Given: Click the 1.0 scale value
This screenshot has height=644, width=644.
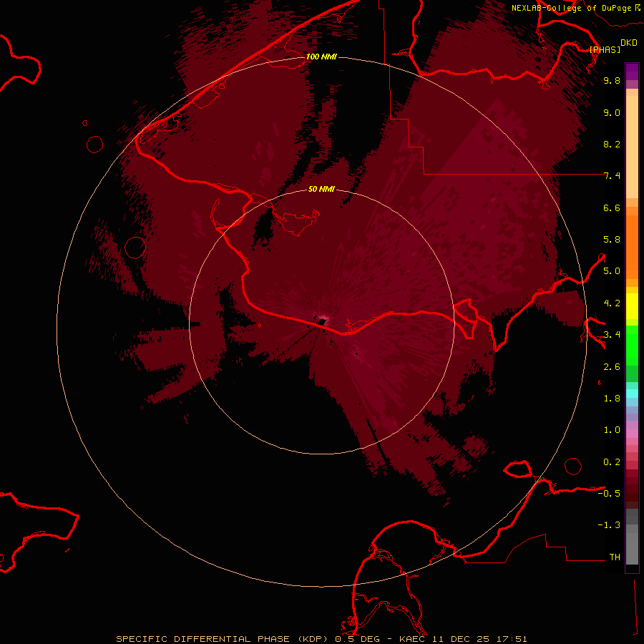Looking at the screenshot, I should [612, 430].
